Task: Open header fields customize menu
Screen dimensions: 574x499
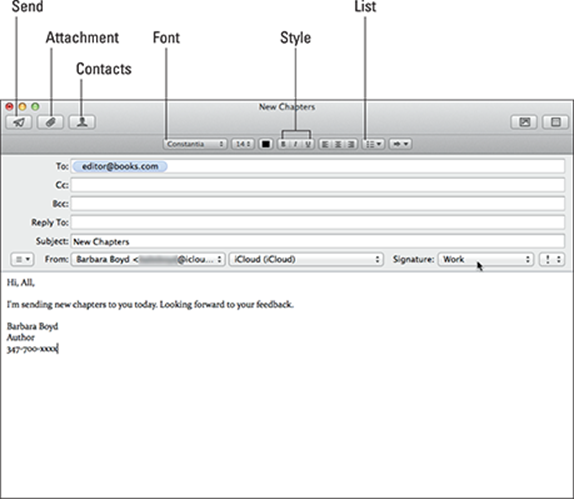Action: tap(22, 260)
